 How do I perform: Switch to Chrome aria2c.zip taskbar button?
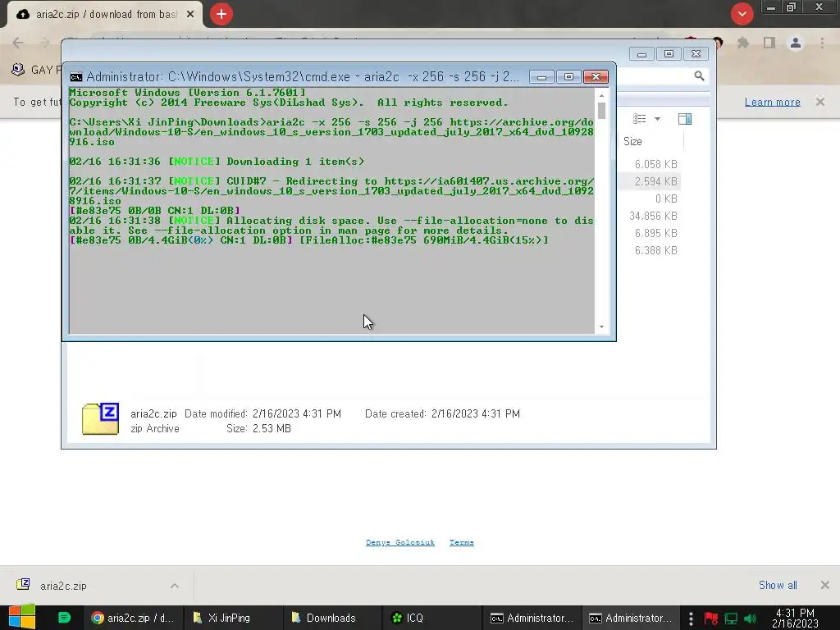(133, 618)
